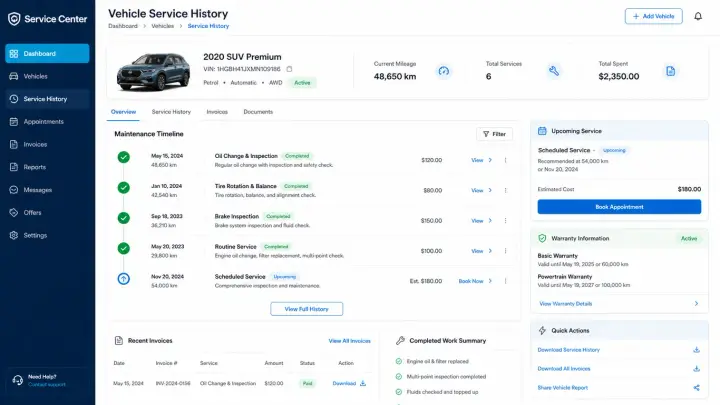720x405 pixels.
Task: Click chevron next to View for Routine Service
Action: (490, 251)
